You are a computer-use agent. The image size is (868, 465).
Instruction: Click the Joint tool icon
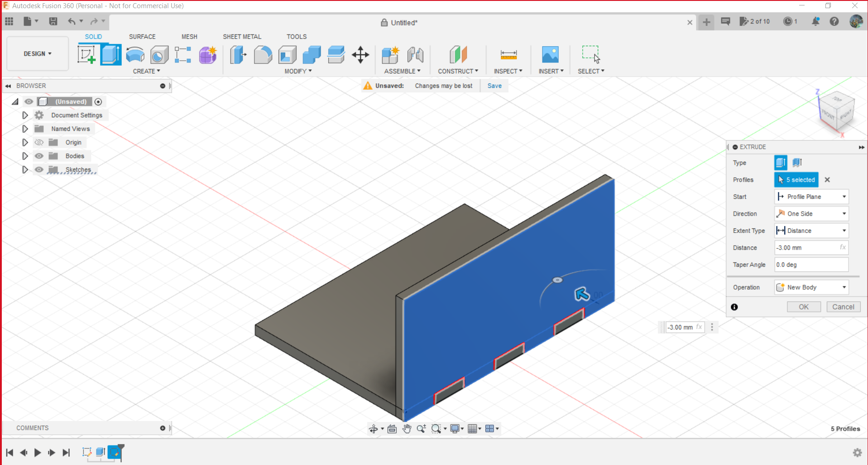(x=415, y=55)
